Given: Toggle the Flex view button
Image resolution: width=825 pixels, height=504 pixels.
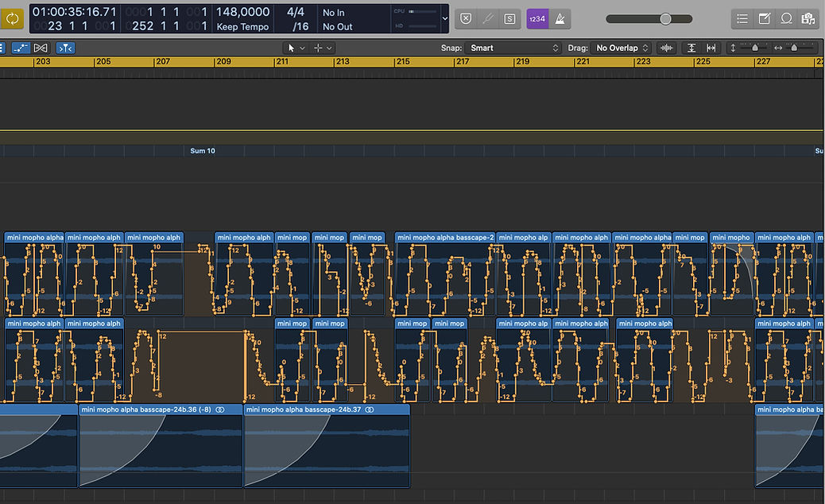Looking at the screenshot, I should (x=41, y=48).
